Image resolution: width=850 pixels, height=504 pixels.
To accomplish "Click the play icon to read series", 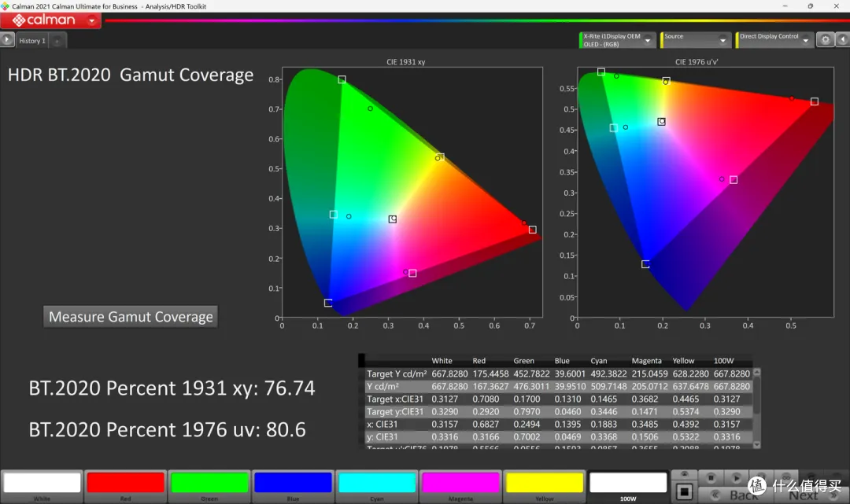I will [x=736, y=477].
